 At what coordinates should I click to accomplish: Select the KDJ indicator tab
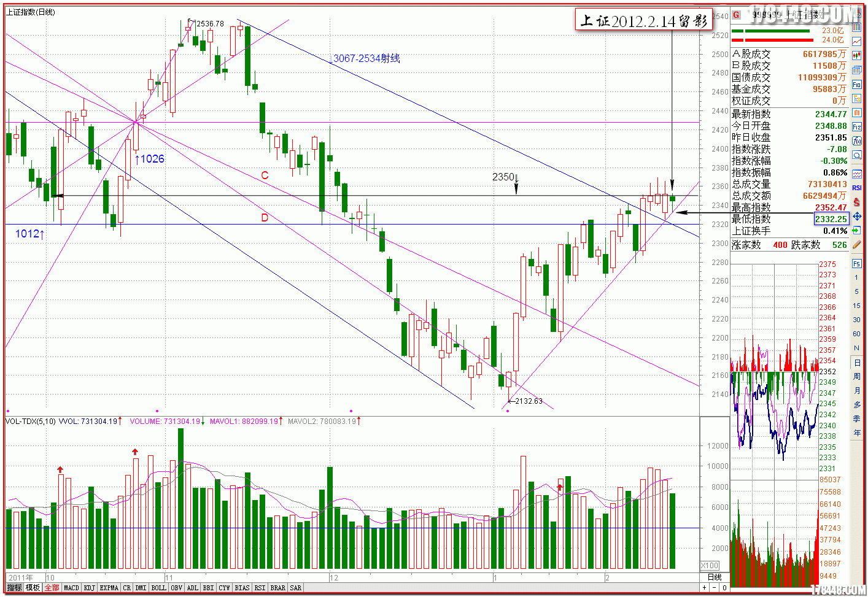pos(90,588)
